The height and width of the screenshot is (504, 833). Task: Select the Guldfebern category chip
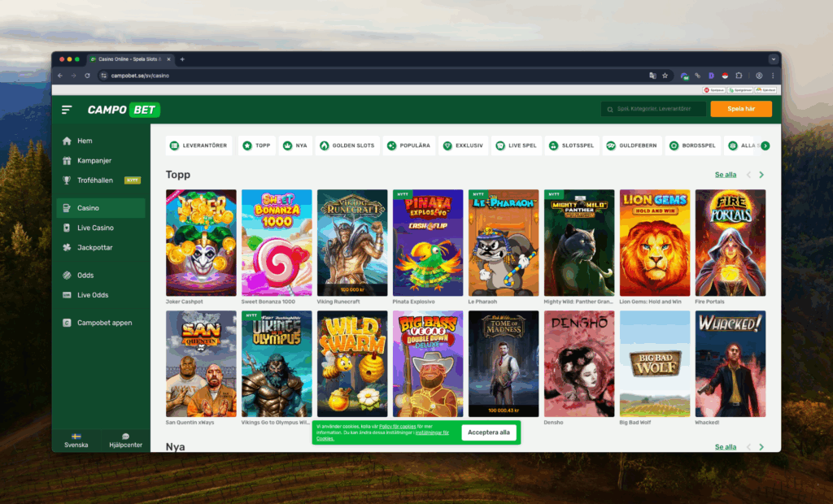[631, 146]
